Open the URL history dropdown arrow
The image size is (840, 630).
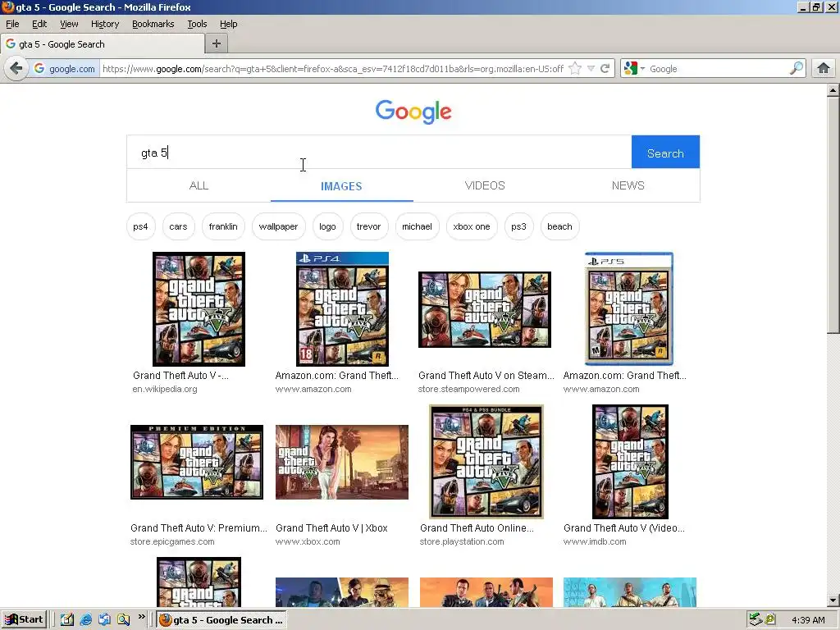click(591, 69)
